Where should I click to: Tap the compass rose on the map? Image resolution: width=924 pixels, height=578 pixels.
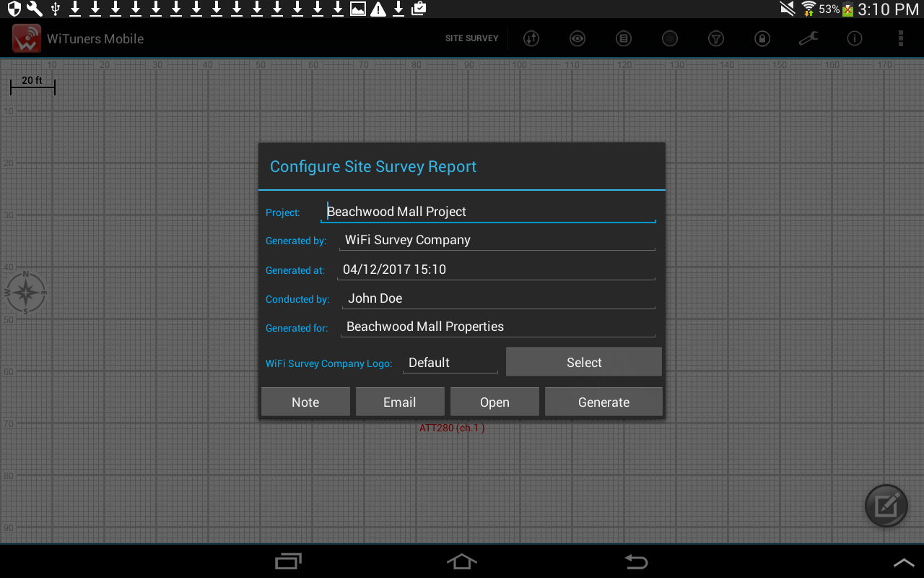[26, 293]
